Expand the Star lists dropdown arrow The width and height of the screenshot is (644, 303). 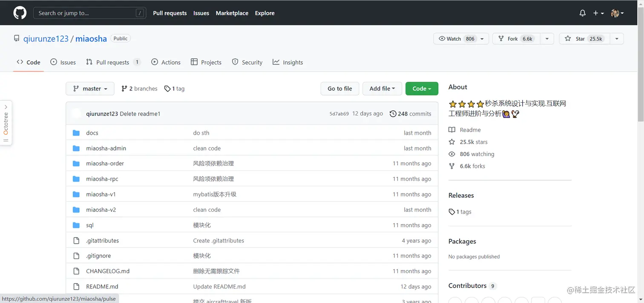coord(617,39)
